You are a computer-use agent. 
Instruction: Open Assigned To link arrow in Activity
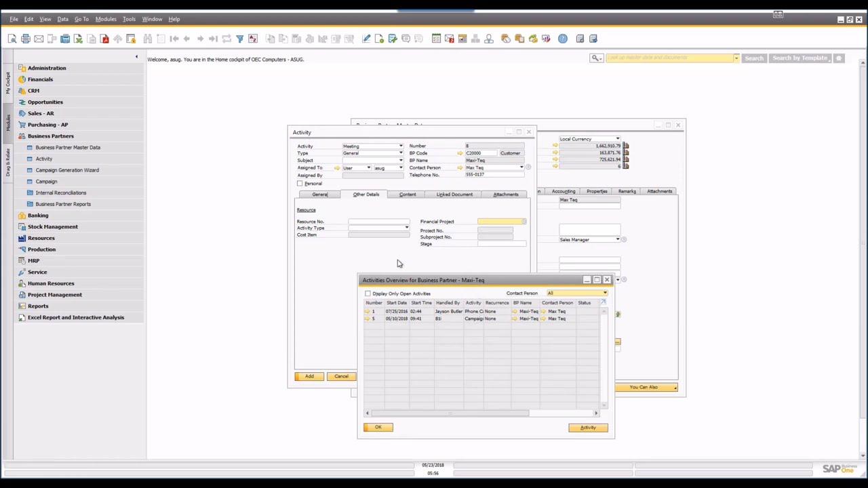click(x=337, y=167)
